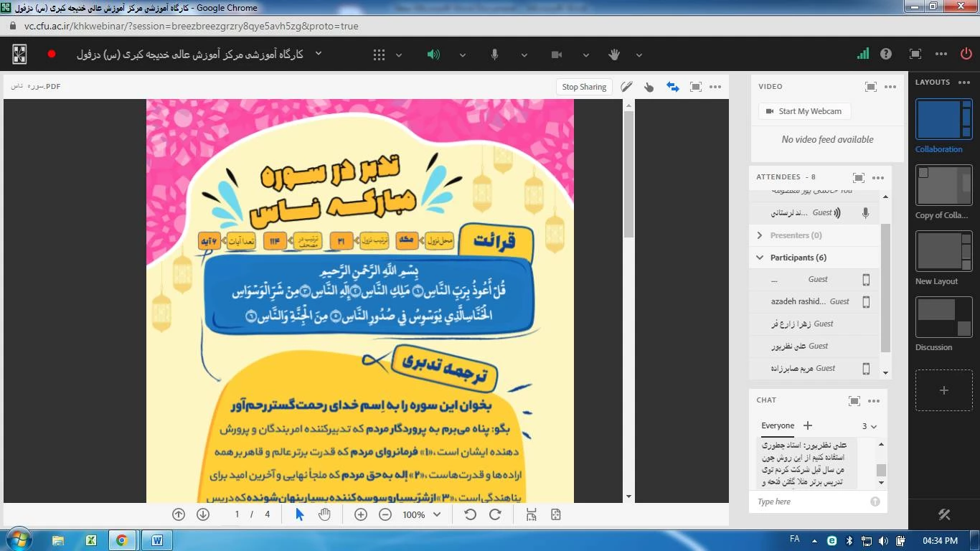Open the 100% zoom level dropdown
980x551 pixels.
tap(436, 514)
